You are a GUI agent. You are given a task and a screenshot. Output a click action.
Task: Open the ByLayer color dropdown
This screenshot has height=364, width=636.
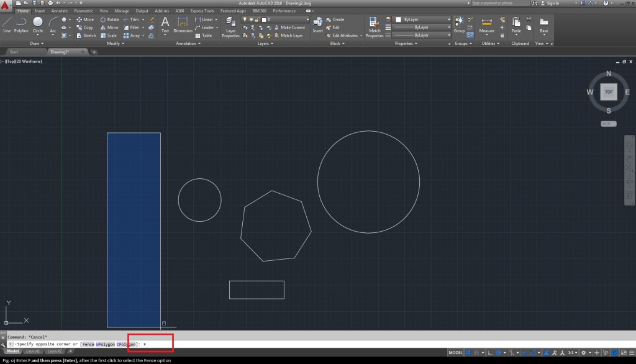tap(422, 20)
